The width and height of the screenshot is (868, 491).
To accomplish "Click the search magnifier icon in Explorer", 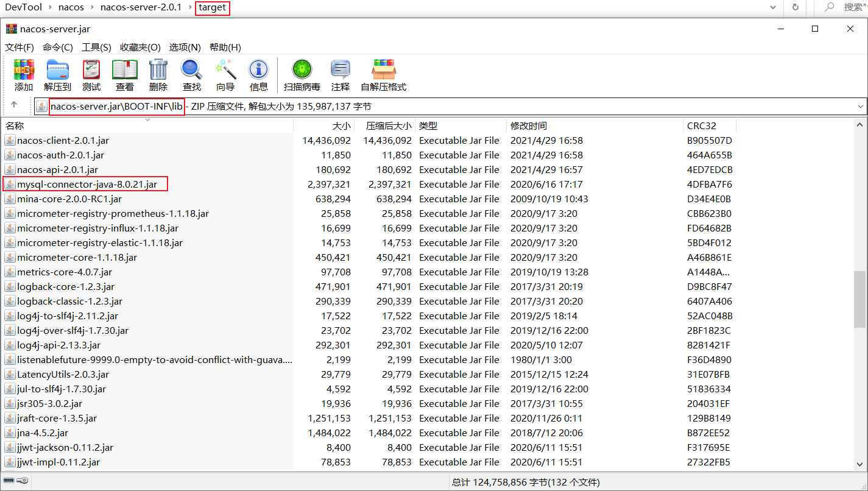I will click(829, 7).
